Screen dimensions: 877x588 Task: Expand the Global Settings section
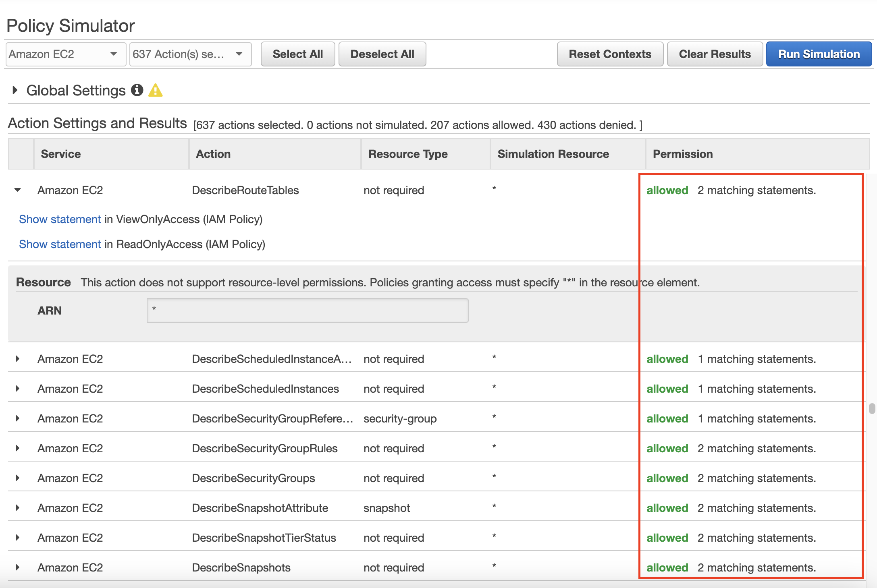click(x=15, y=90)
